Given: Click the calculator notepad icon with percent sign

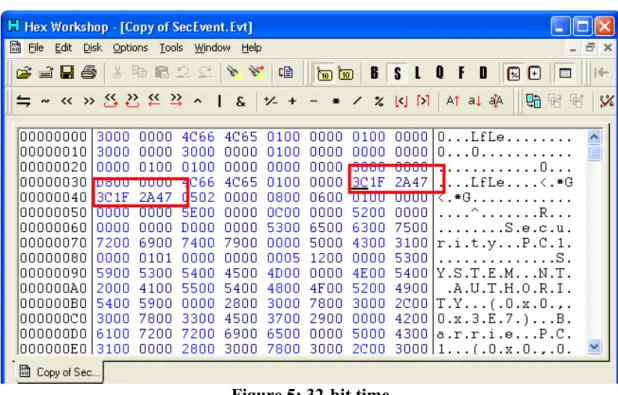Looking at the screenshot, I should [x=513, y=73].
